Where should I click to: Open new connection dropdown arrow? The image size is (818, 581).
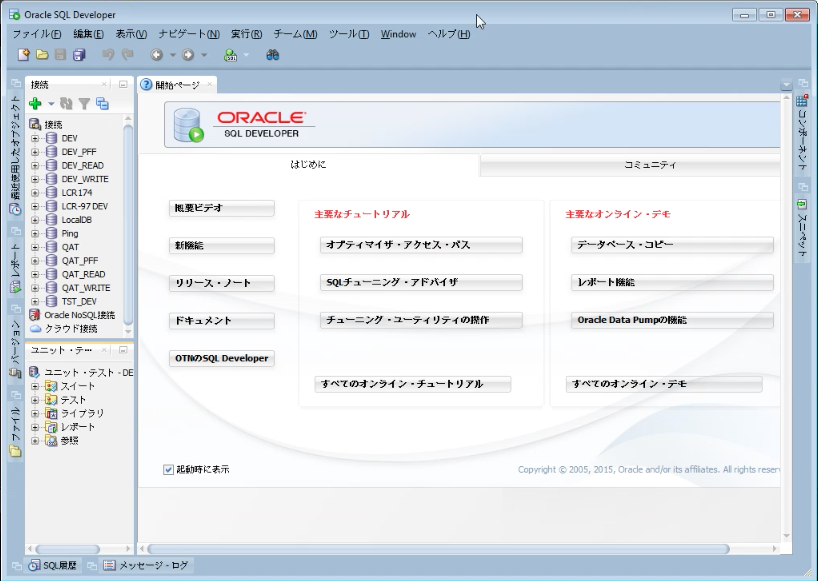pos(51,104)
